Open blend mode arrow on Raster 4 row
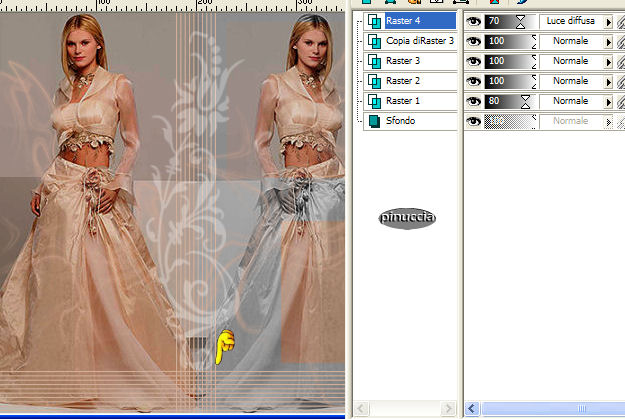The height and width of the screenshot is (419, 625). tap(608, 22)
